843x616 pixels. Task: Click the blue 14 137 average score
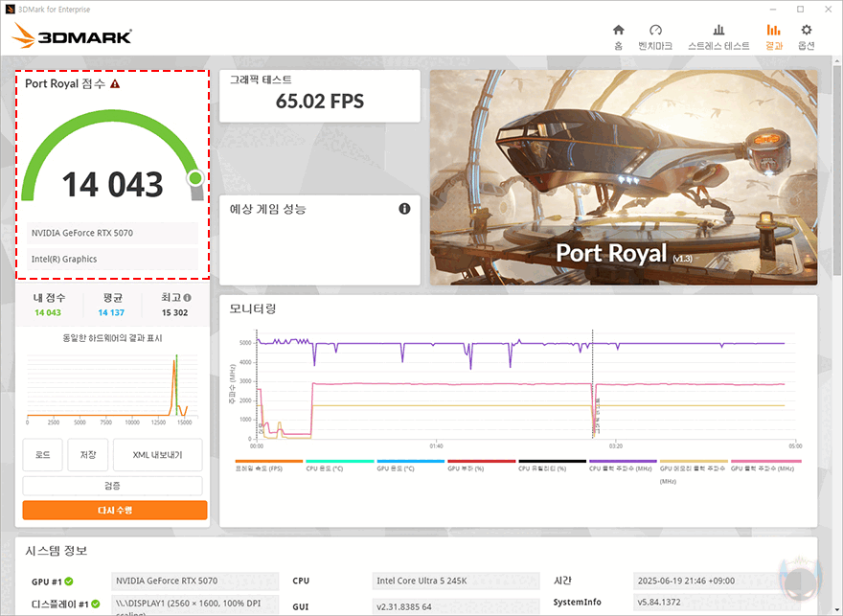coord(111,313)
